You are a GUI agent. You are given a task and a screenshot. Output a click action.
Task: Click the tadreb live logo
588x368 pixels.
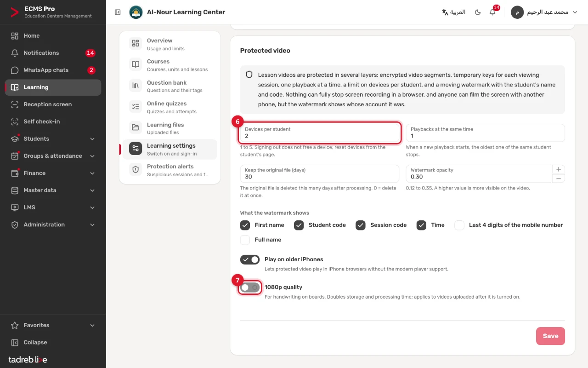28,360
